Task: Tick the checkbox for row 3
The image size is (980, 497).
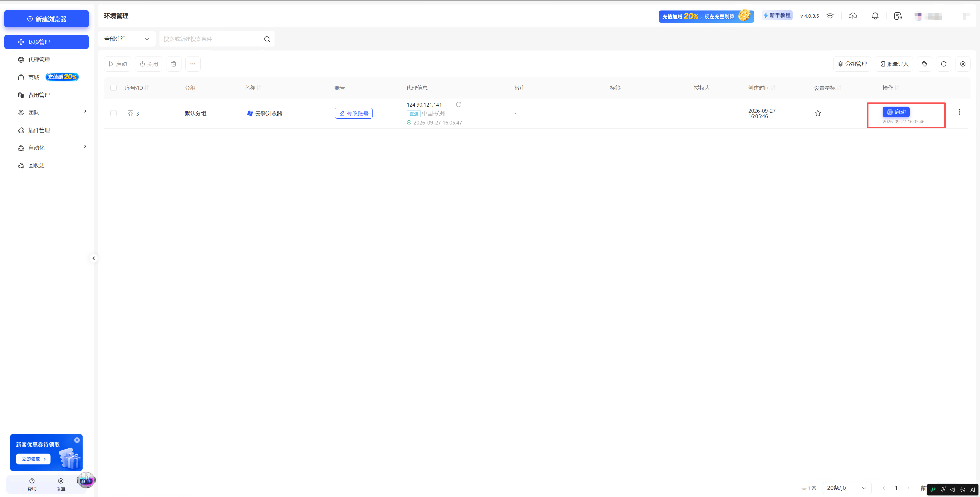Action: tap(113, 114)
